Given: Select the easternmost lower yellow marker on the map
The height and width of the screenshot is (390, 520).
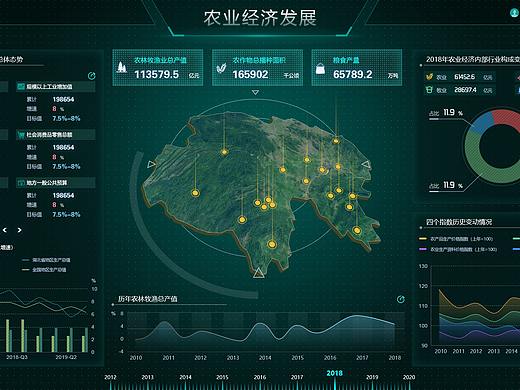Looking at the screenshot, I should (x=357, y=230).
